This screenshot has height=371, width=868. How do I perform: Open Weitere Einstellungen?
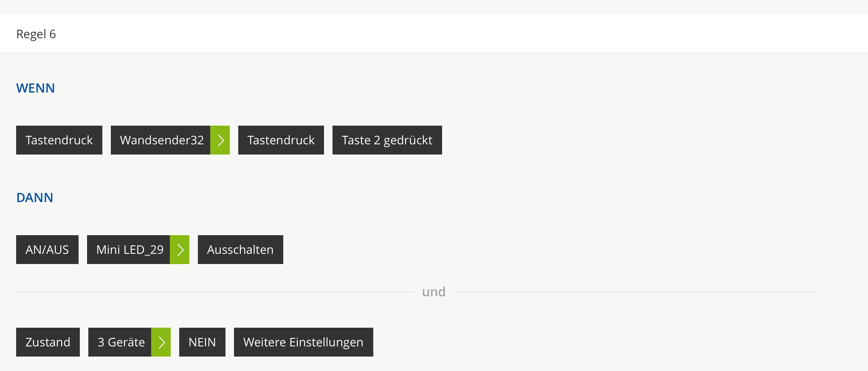coord(303,342)
